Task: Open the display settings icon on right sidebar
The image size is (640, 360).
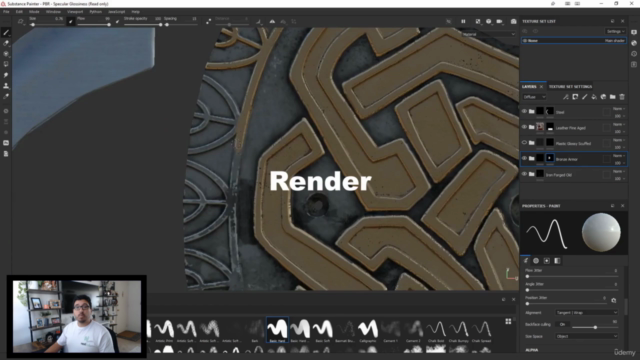Action: [x=634, y=32]
